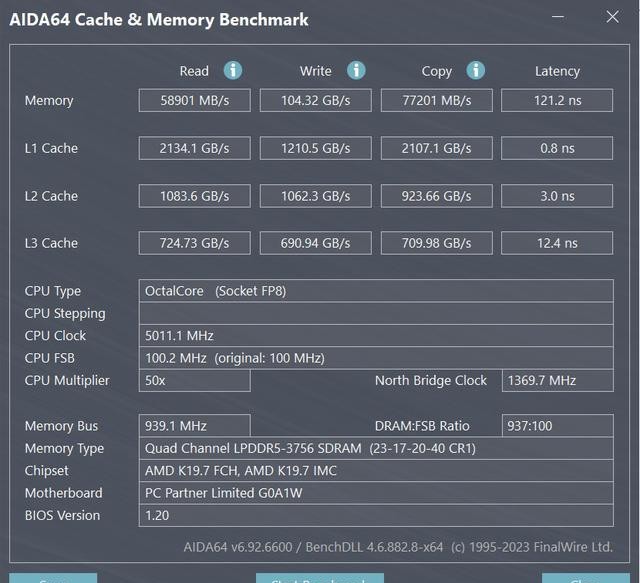640x583 pixels.
Task: Select the North Bridge Clock 1369.7 MHz value
Action: coord(557,380)
